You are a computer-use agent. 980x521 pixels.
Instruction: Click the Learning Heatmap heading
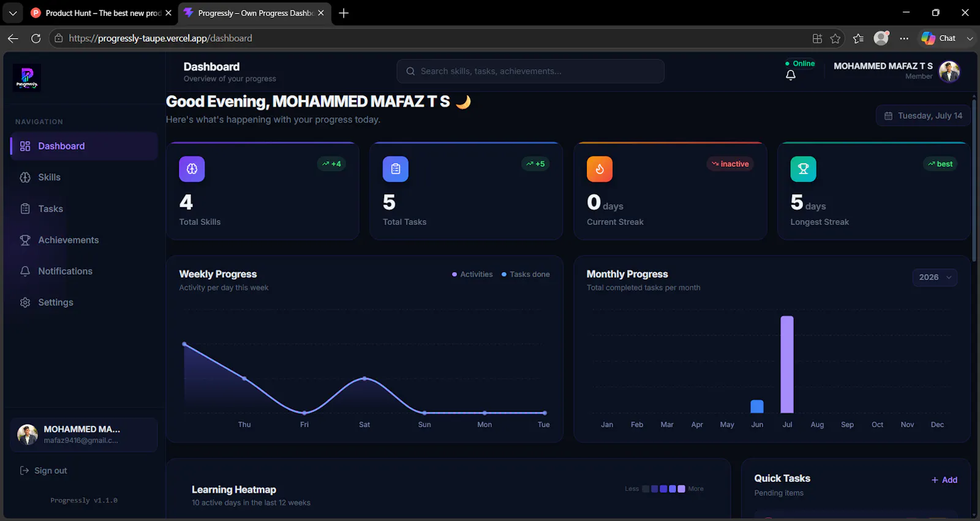(234, 489)
